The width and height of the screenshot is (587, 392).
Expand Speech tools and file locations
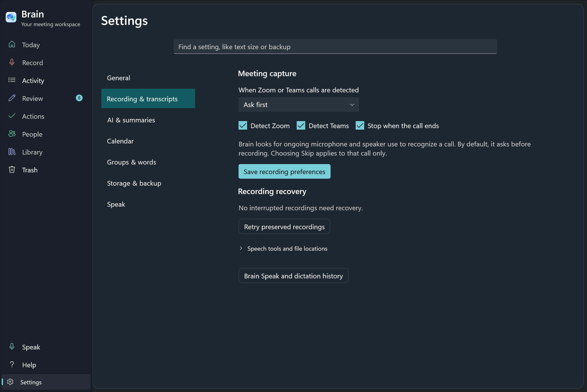coord(283,249)
